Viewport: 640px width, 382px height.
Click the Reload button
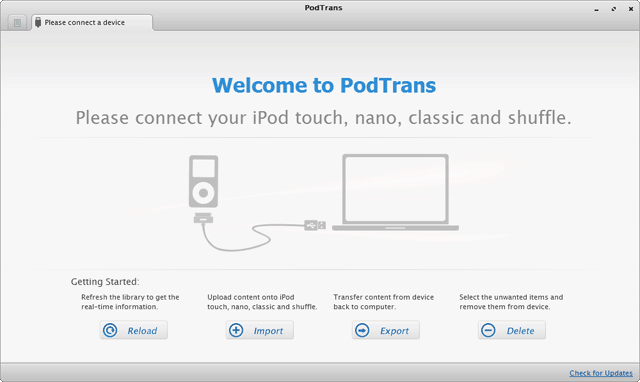tap(133, 330)
